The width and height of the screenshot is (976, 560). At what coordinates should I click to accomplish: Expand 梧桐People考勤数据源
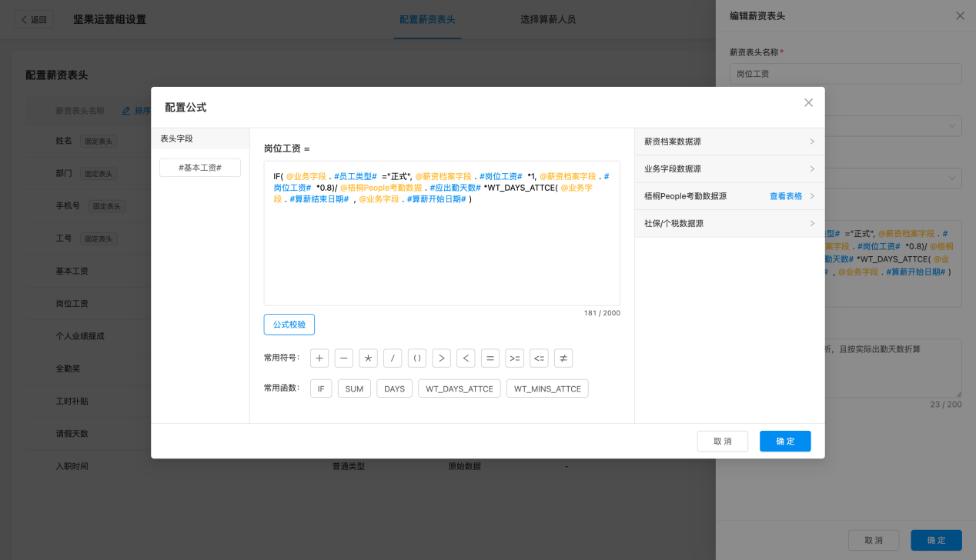coord(730,196)
